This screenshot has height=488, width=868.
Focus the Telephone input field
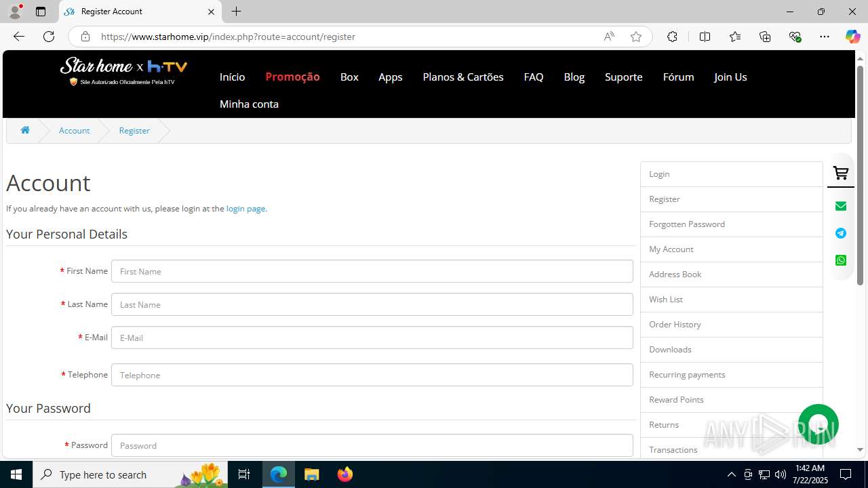(x=372, y=375)
